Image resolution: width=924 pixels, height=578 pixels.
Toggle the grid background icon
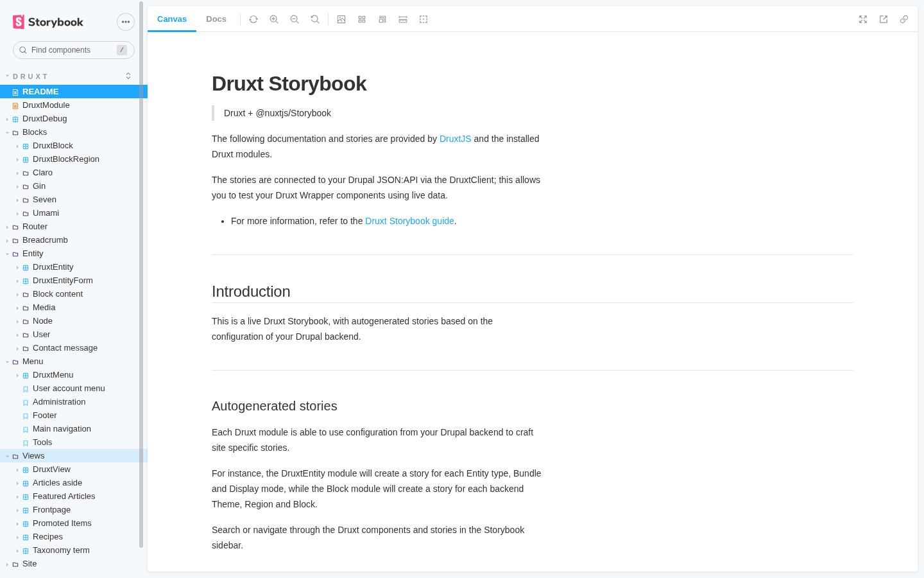pos(362,19)
